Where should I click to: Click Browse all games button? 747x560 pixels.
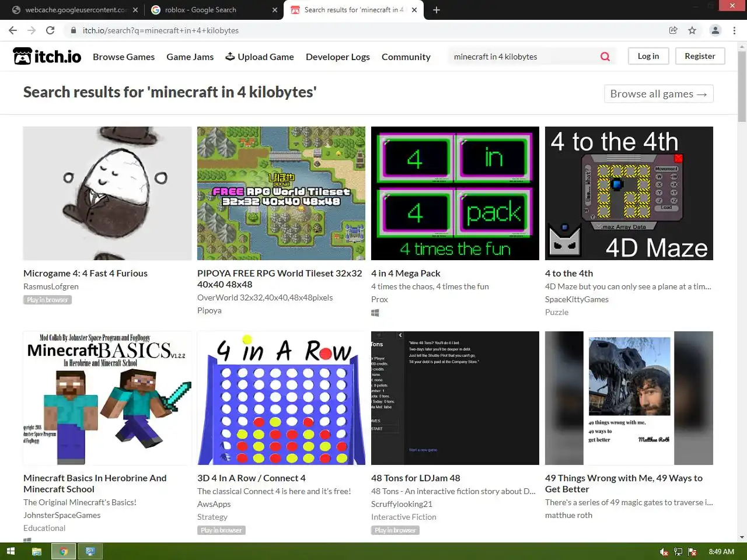(x=659, y=94)
